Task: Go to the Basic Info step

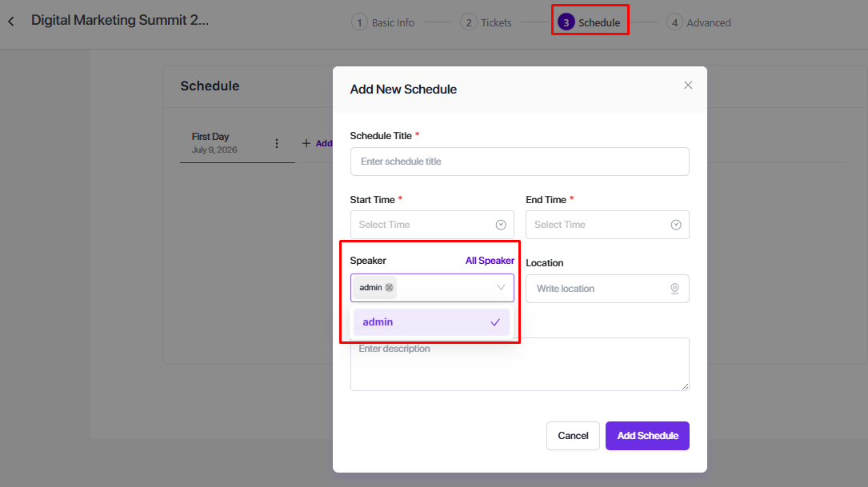Action: 383,22
